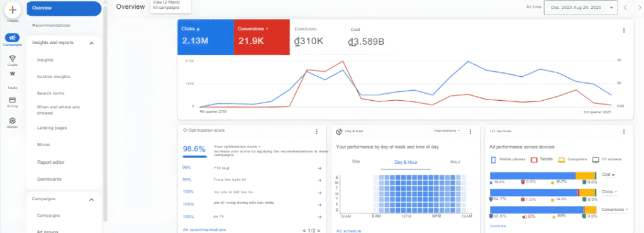Open When and where ads showed

[x=58, y=110]
